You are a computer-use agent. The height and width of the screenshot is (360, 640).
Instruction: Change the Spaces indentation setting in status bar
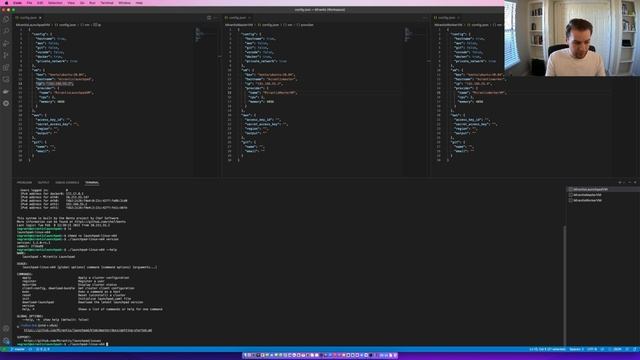click(576, 349)
